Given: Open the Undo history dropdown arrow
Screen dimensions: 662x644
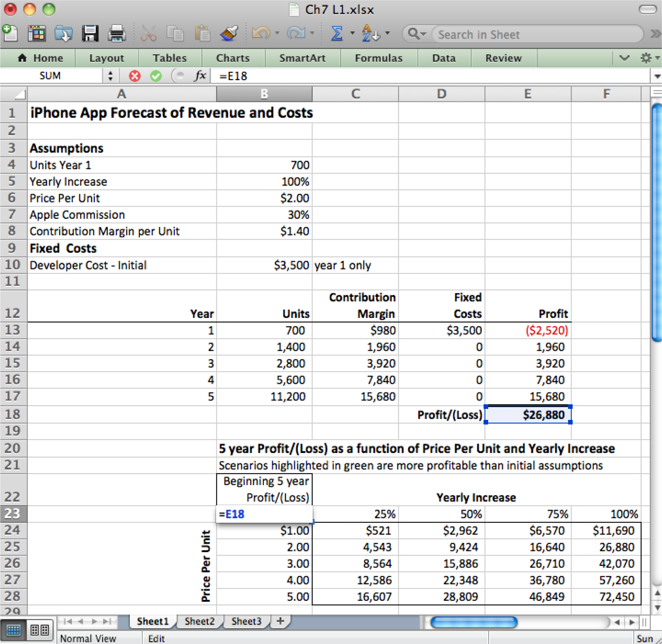Looking at the screenshot, I should [x=277, y=33].
